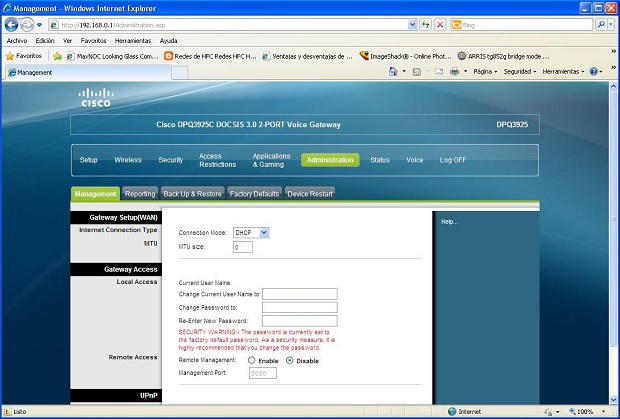This screenshot has height=419, width=620.
Task: Click the Refresh page icon
Action: 425,25
